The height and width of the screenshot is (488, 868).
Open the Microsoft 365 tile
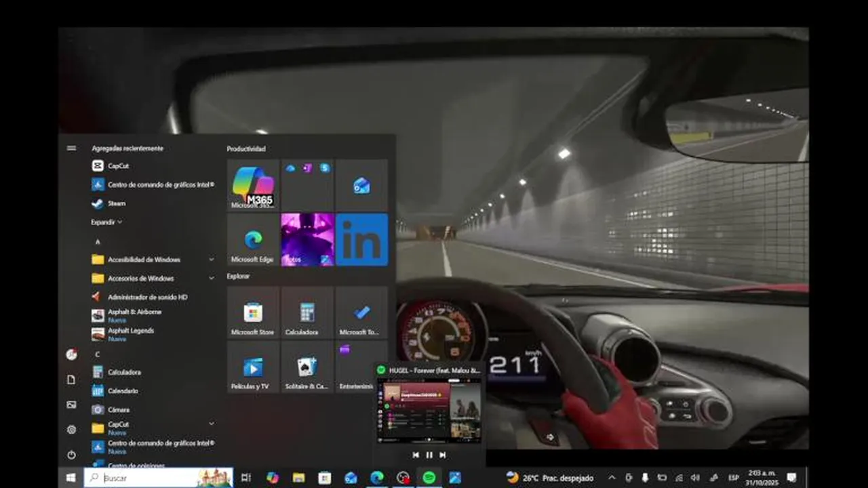pos(253,185)
